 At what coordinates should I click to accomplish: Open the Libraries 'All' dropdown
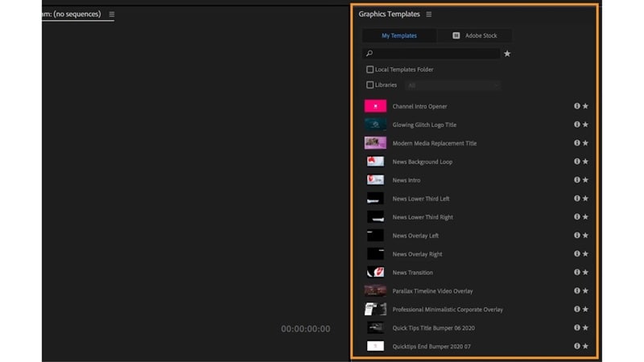click(x=453, y=85)
